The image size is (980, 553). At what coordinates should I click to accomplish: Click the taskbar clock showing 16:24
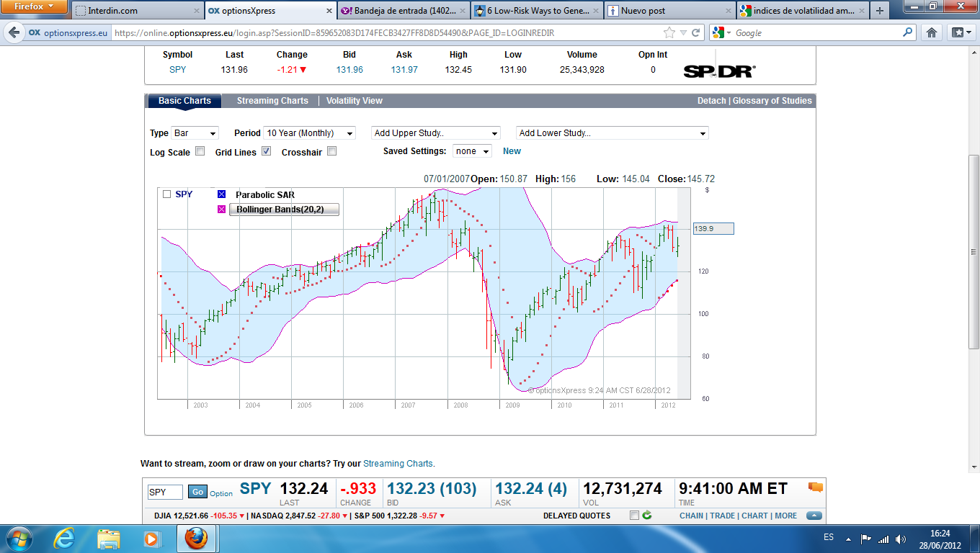[940, 539]
